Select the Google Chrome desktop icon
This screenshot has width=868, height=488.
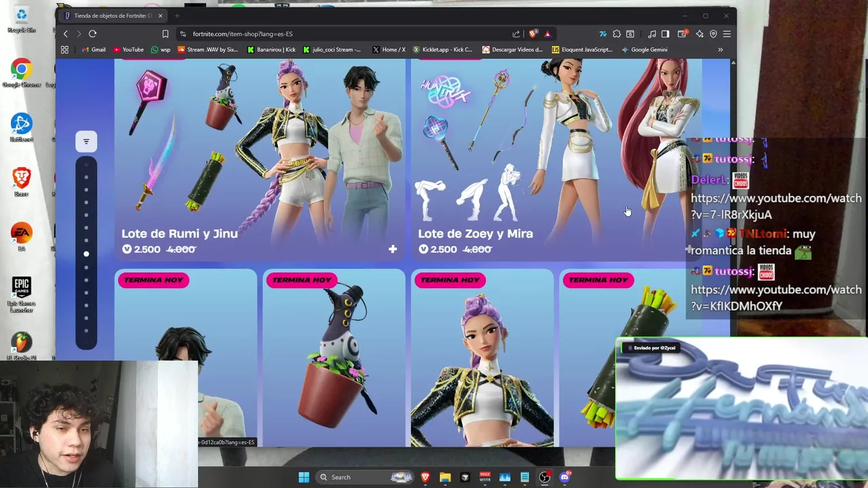point(22,73)
